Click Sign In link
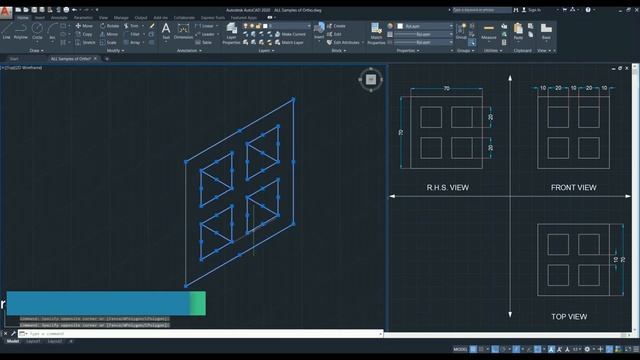 [x=531, y=10]
